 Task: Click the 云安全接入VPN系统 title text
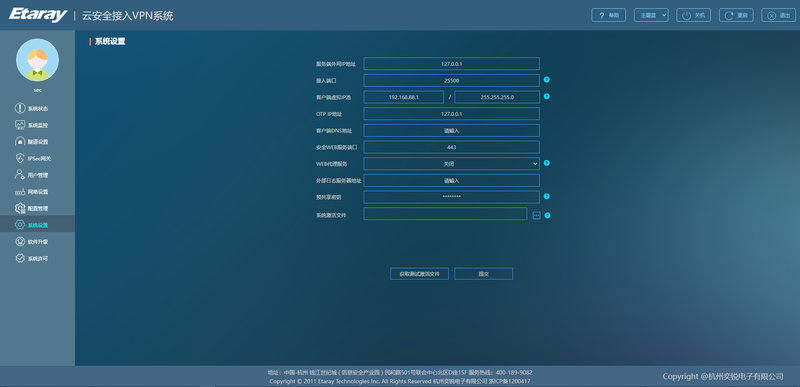point(128,16)
